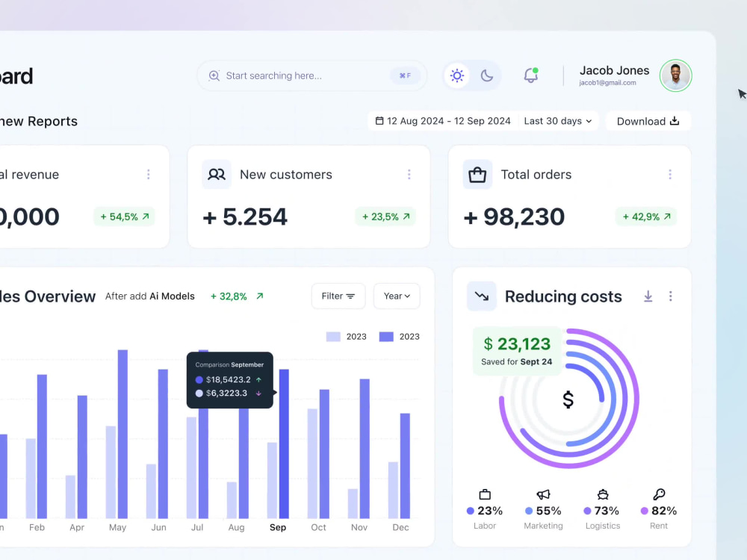Click the 73% Logistics value

tap(607, 511)
